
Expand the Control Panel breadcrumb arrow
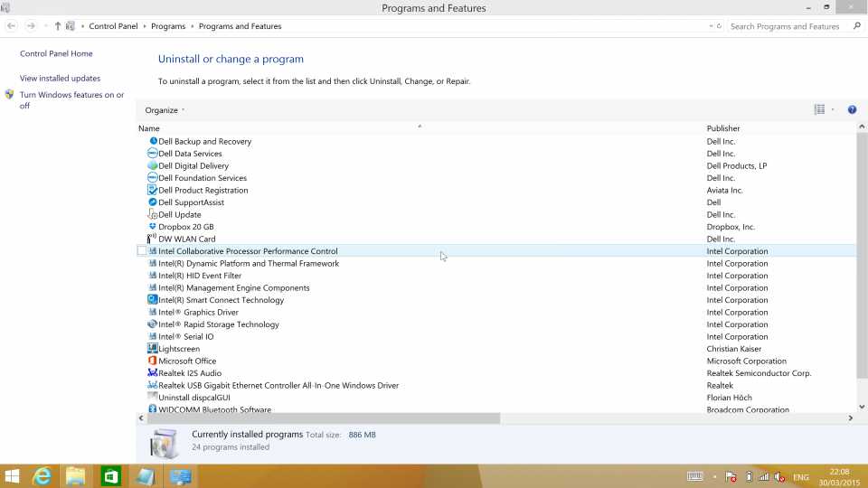(x=145, y=26)
